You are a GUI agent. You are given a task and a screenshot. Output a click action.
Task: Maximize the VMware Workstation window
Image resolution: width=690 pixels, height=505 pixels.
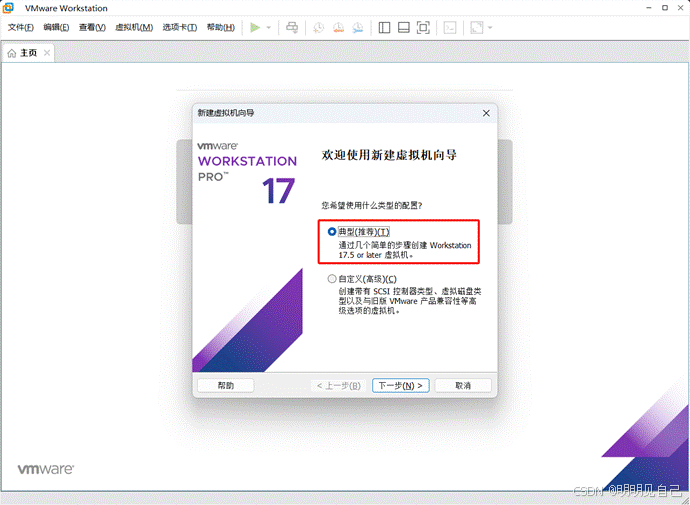665,8
